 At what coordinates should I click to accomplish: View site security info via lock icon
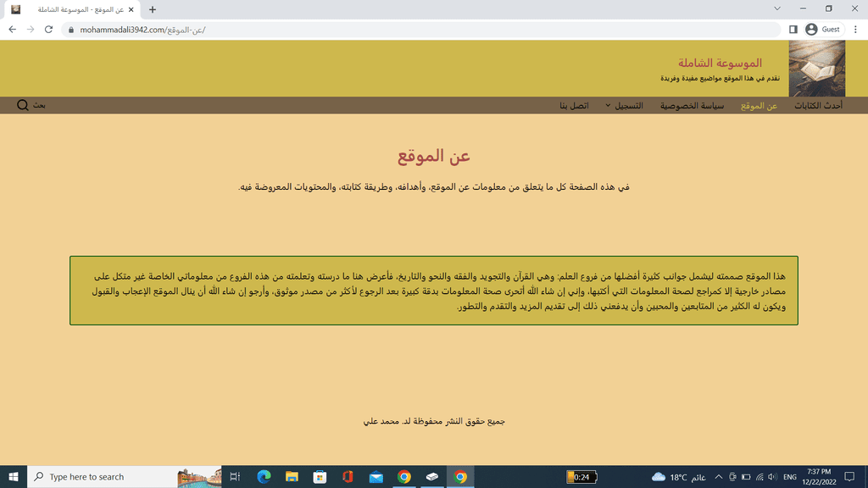(x=71, y=30)
